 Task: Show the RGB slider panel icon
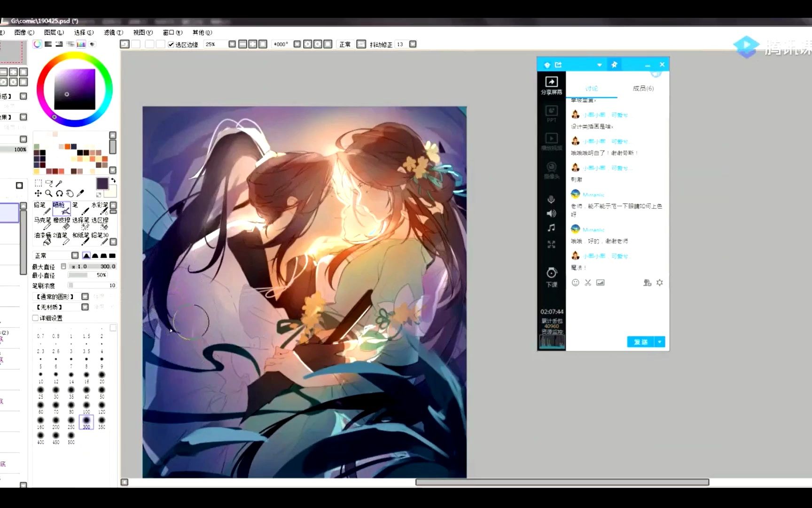click(x=48, y=44)
